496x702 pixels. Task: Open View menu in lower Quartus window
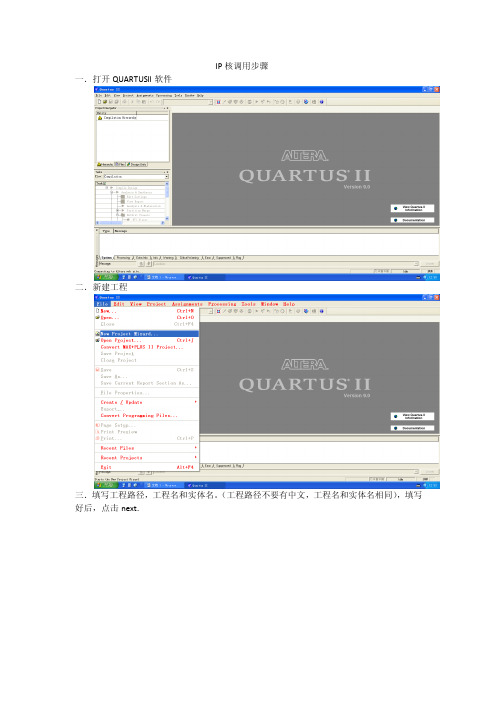[136, 304]
